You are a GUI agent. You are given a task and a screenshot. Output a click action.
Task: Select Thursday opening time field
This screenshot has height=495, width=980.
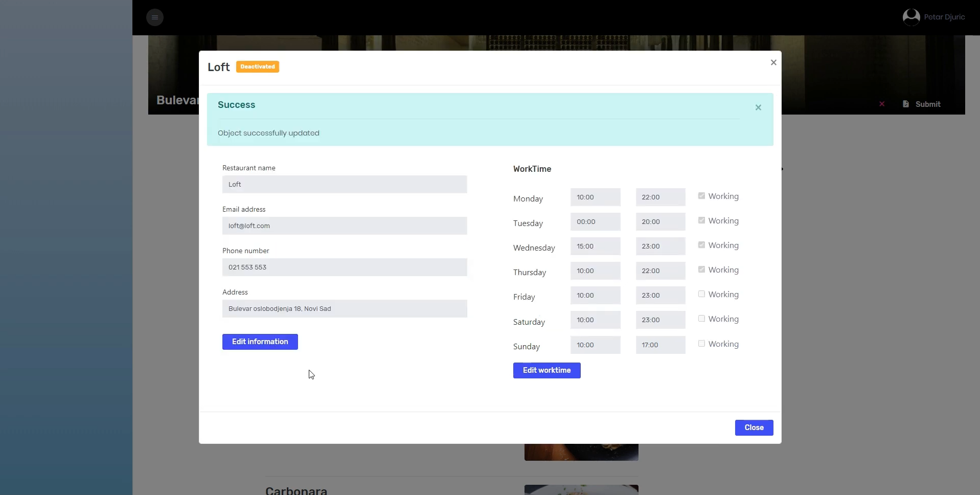(x=596, y=271)
